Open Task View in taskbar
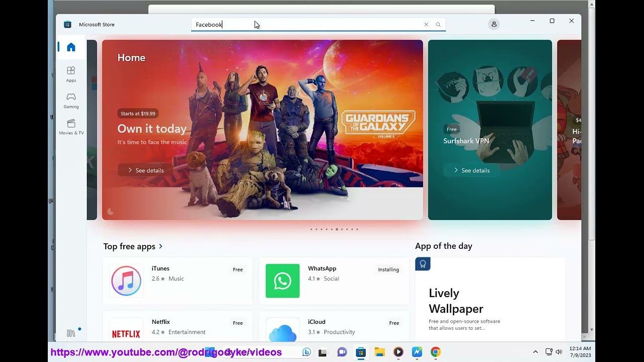The image size is (644, 362). pyautogui.click(x=323, y=352)
